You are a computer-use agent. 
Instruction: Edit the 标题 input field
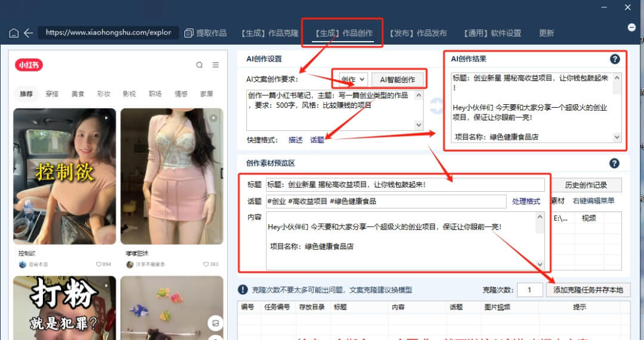[x=405, y=185]
